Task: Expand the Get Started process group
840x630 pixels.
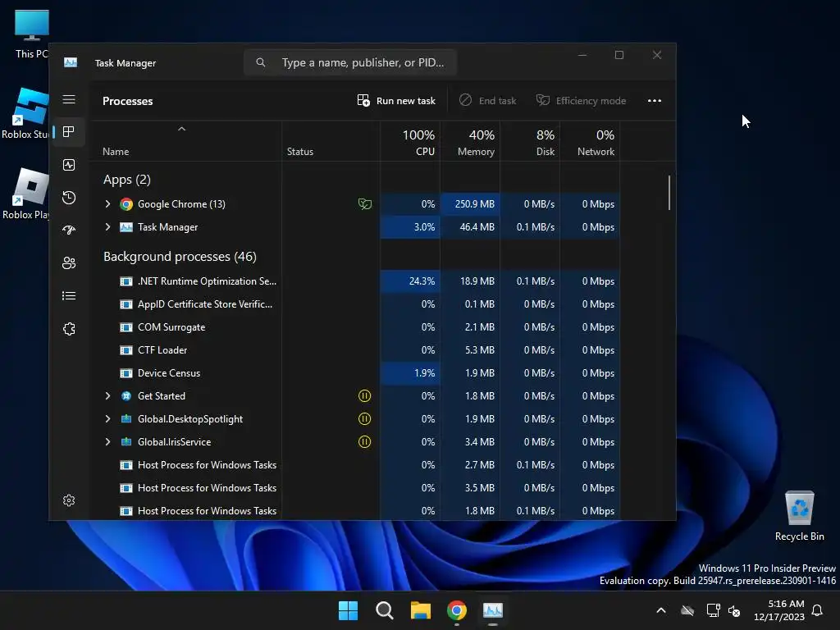Action: (x=107, y=396)
